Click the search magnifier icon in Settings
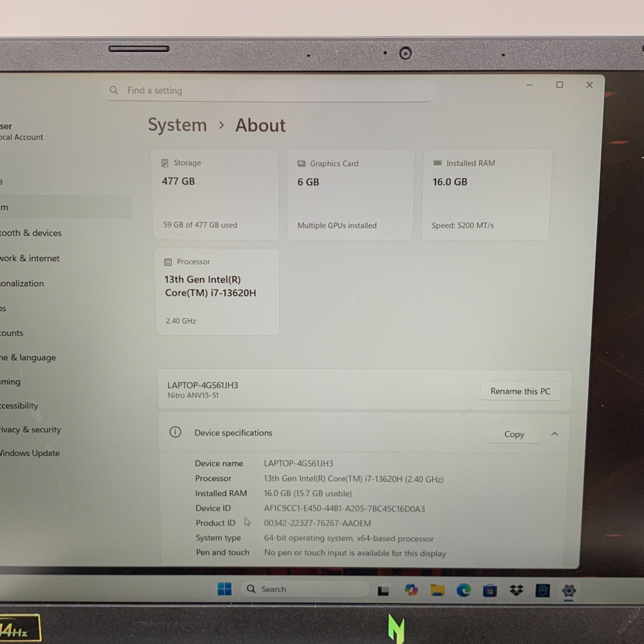644x644 pixels. point(114,90)
